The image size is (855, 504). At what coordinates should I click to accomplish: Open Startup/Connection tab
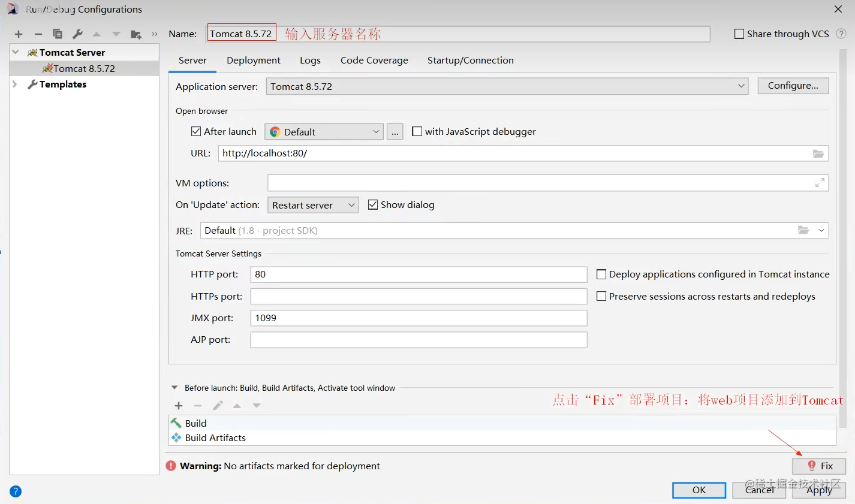point(471,61)
